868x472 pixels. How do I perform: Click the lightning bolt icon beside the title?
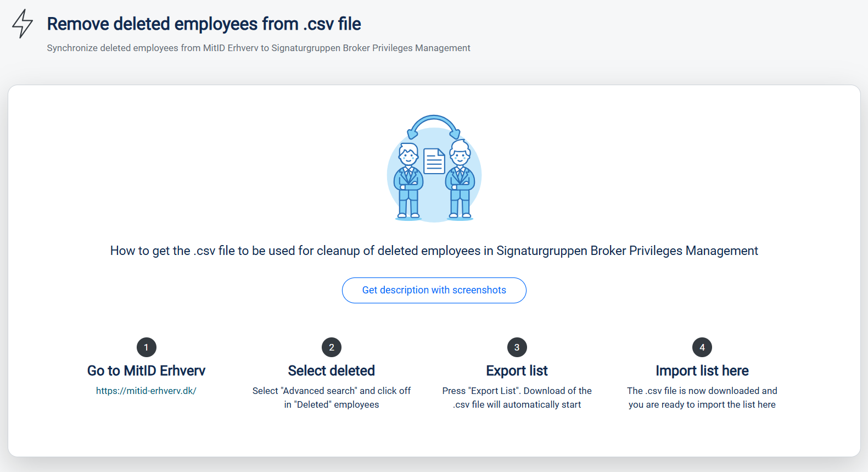click(23, 24)
